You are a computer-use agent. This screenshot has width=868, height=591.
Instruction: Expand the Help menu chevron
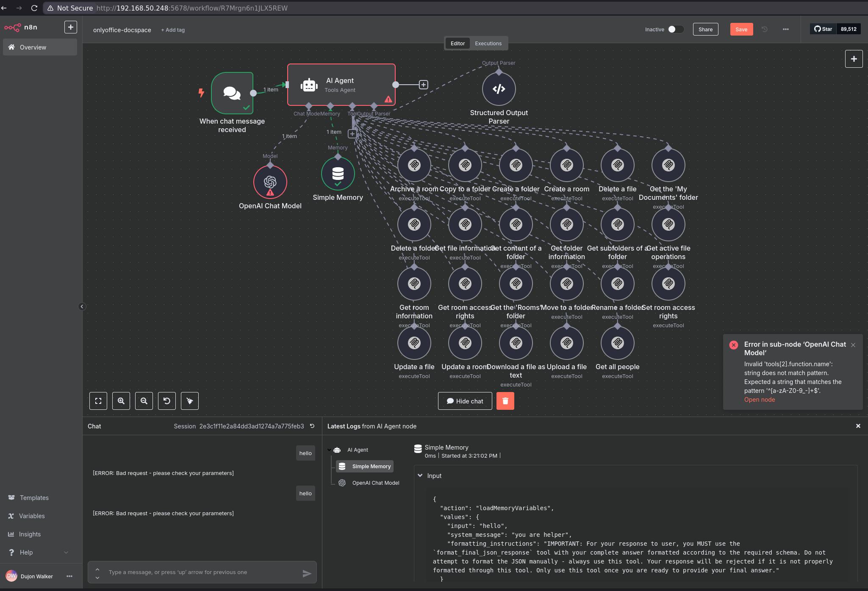pos(66,552)
